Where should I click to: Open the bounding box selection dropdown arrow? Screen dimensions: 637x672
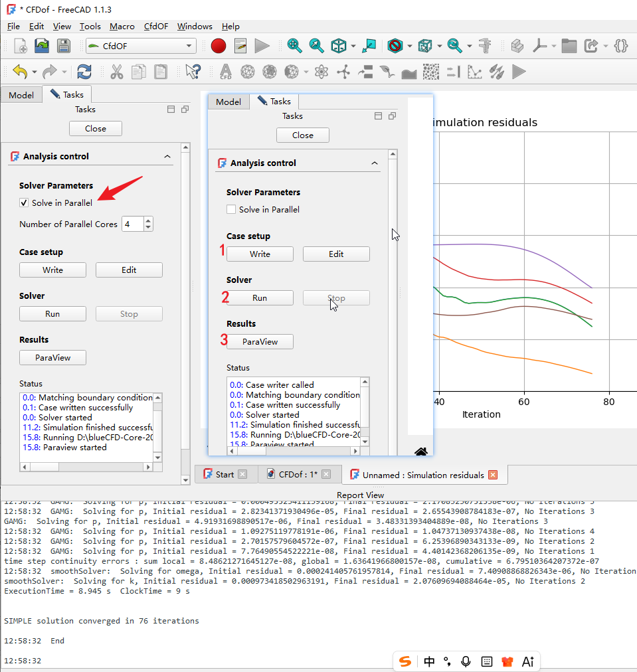(x=439, y=46)
